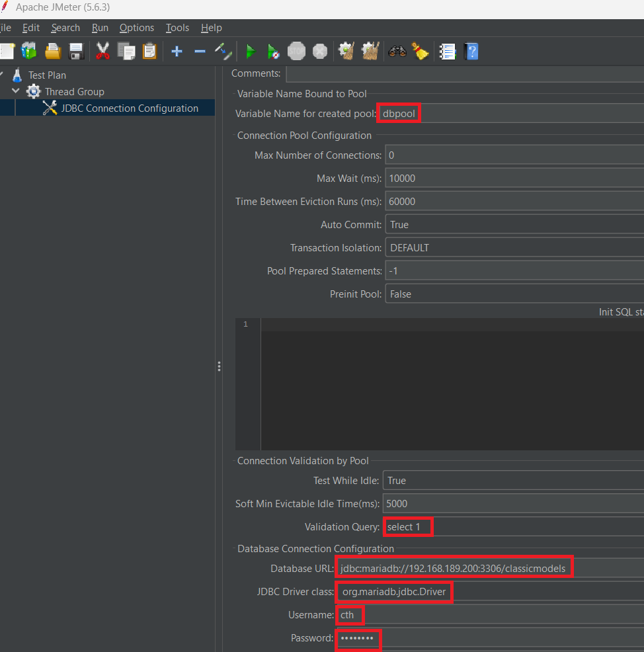Click the Templates toolbar icon
Image resolution: width=644 pixels, height=652 pixels.
tap(29, 52)
